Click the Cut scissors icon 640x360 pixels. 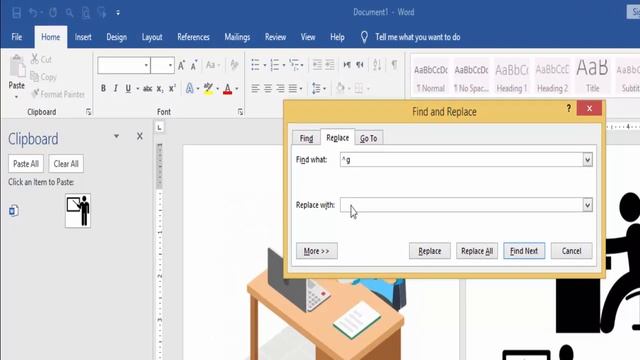tap(35, 59)
